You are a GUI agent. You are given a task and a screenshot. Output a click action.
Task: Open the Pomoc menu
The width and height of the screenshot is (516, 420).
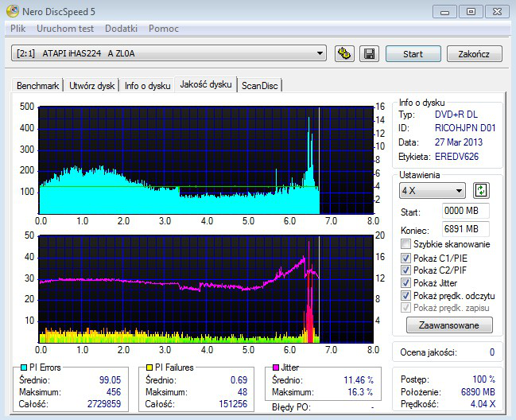[x=164, y=29]
